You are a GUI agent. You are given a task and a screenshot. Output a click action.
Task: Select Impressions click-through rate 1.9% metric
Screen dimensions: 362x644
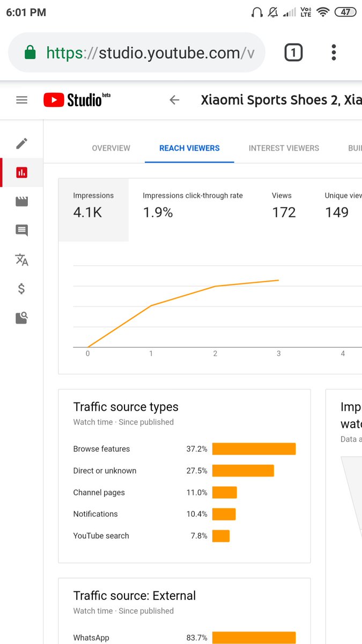pyautogui.click(x=193, y=206)
